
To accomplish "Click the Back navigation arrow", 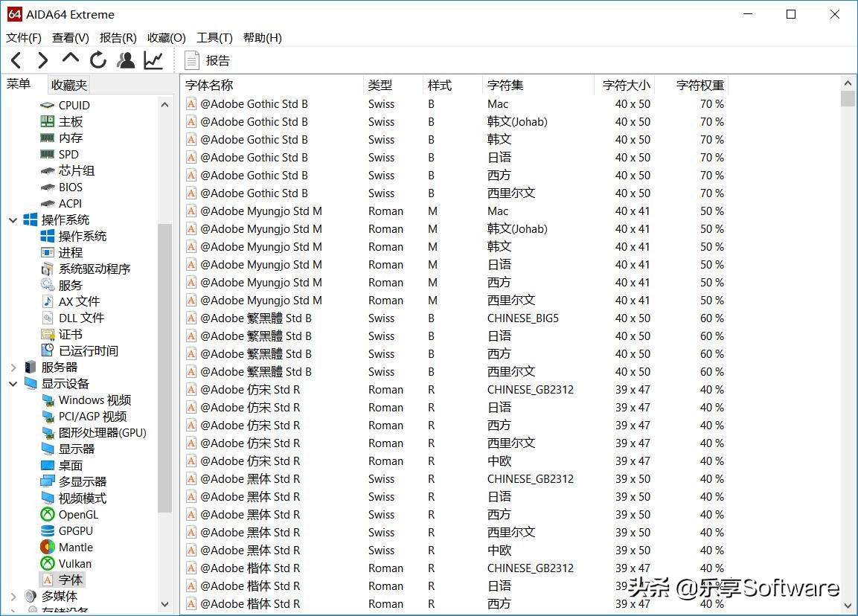I will point(16,60).
